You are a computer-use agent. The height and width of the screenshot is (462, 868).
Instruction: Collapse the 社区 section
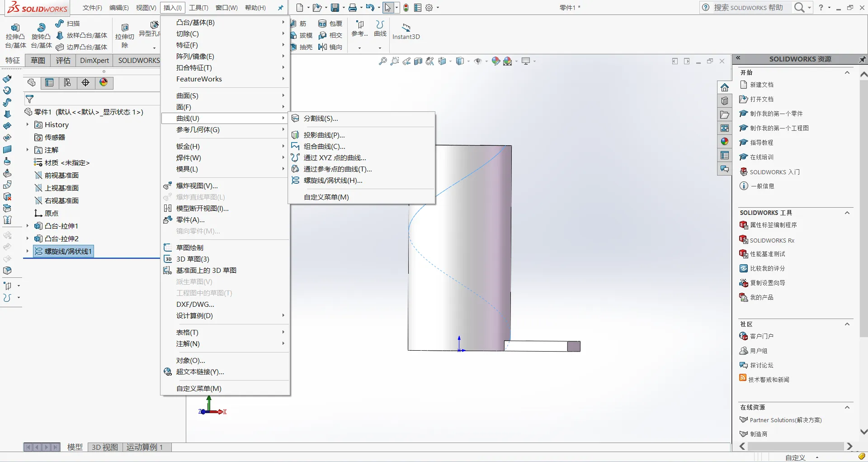point(847,324)
